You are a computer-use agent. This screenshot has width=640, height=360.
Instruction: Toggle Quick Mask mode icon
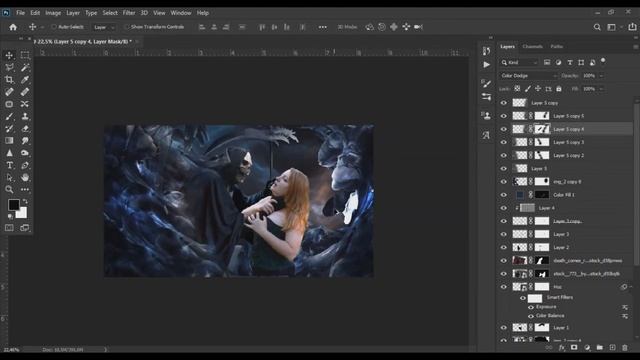[x=9, y=228]
